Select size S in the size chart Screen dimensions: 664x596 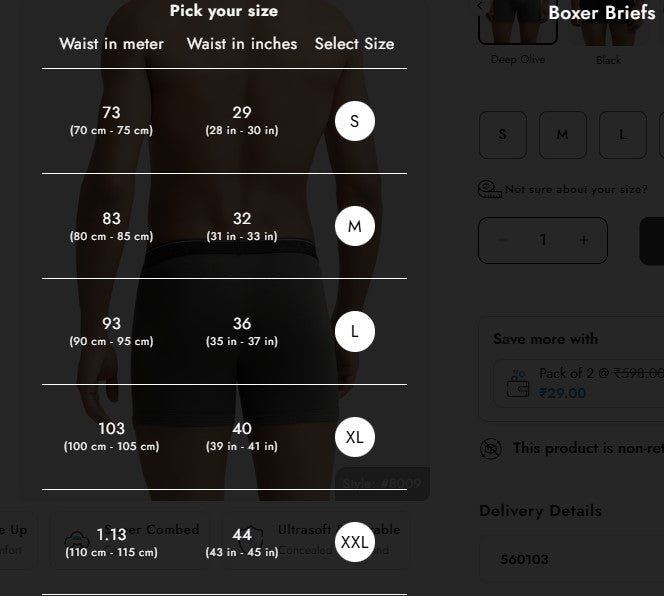(x=354, y=122)
